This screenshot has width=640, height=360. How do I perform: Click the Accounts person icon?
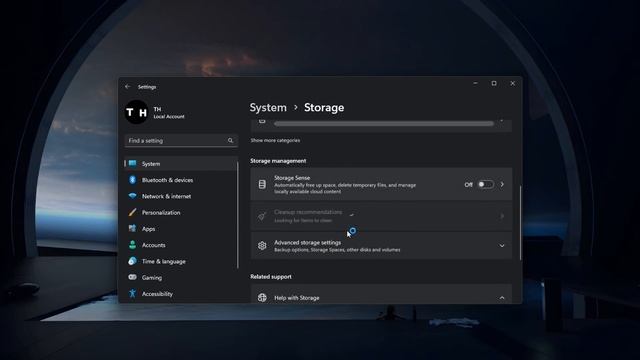point(132,245)
